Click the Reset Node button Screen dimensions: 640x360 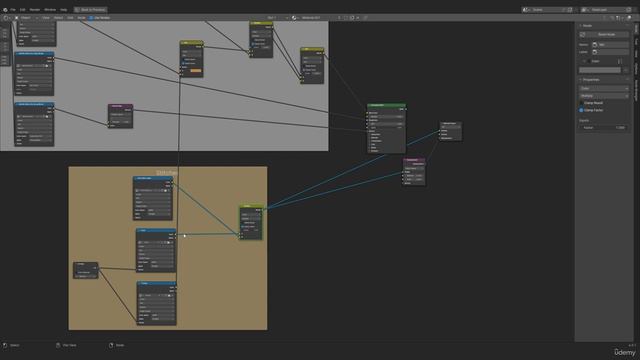coord(604,35)
